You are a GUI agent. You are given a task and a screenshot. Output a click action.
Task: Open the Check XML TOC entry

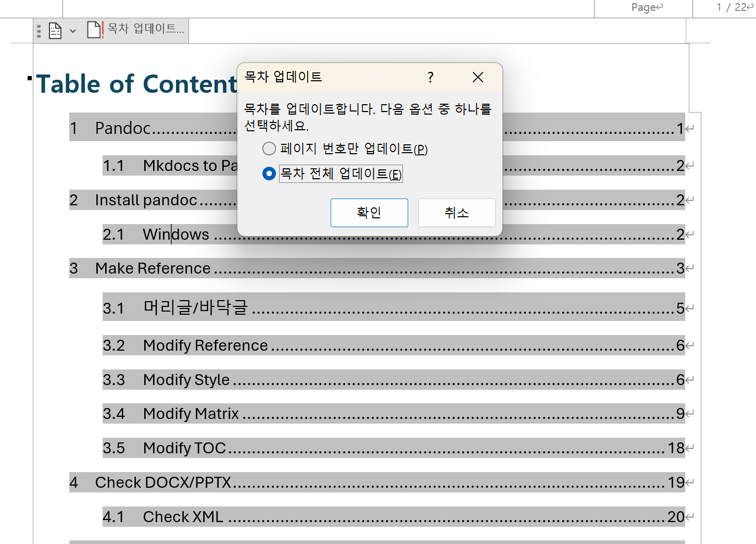coord(394,517)
